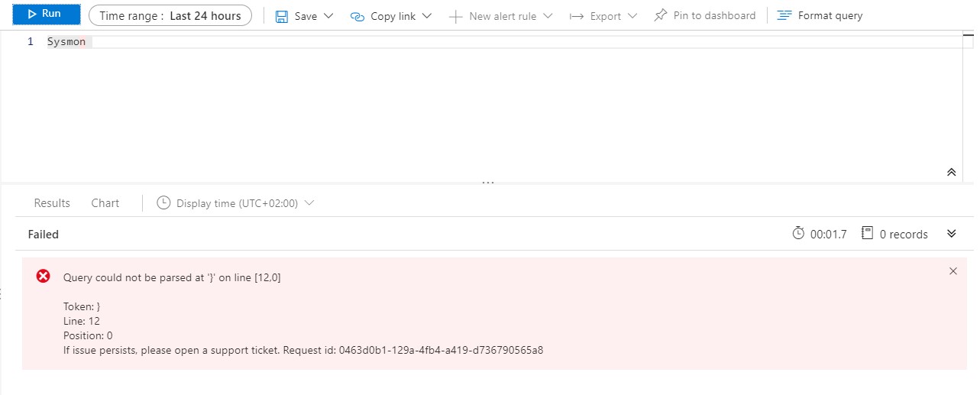The image size is (980, 395).
Task: Click the Format query icon
Action: click(784, 15)
